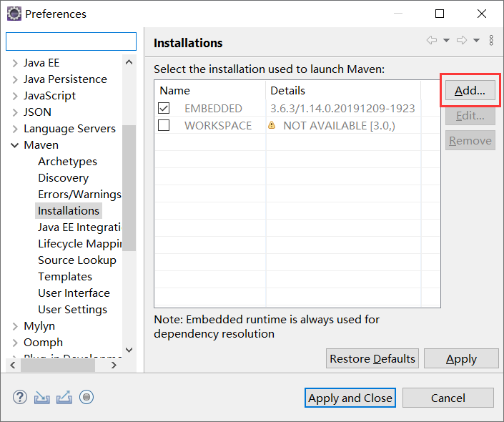Viewport: 504px width, 422px height.
Task: Click the Remove button
Action: pos(470,140)
